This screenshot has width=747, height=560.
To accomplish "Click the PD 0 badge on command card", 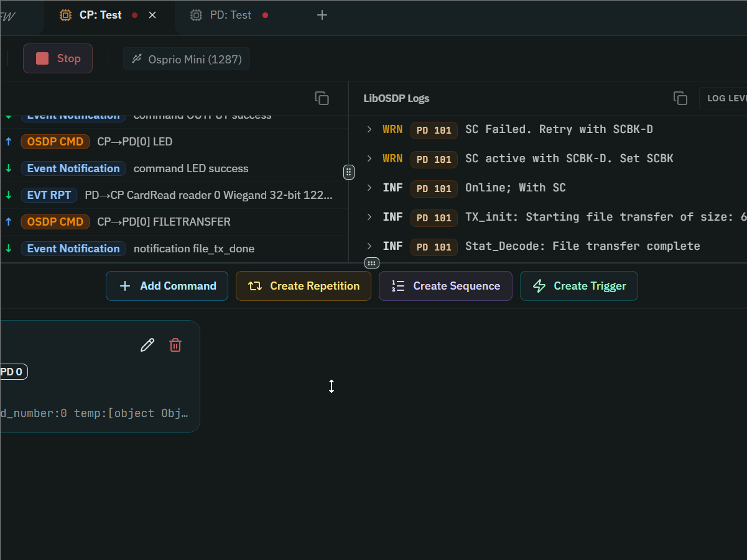I will (12, 372).
